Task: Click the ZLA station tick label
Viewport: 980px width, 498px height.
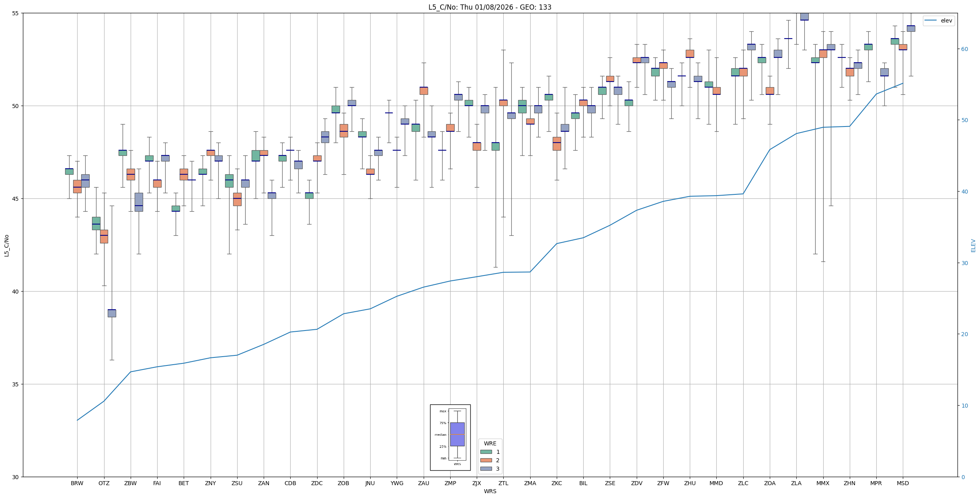Action: [796, 483]
